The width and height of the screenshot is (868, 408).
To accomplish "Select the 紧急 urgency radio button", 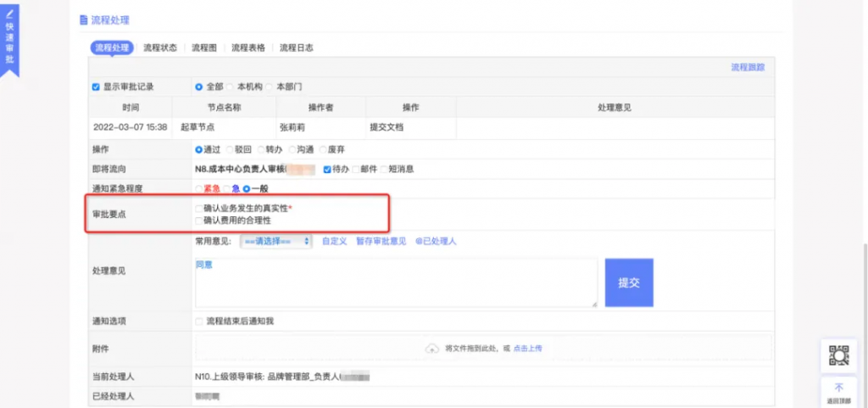I will point(199,189).
